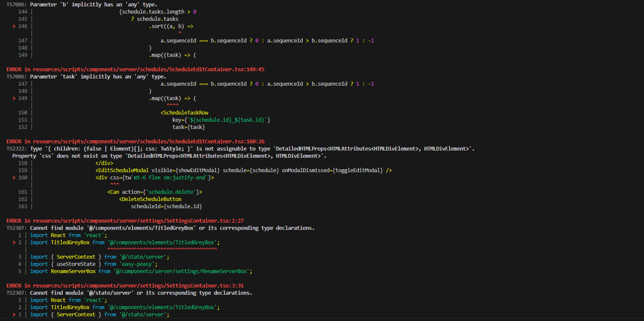Click the long red caret underline beneath TitledGreyBox import path
The height and width of the screenshot is (321, 644).
162,249
